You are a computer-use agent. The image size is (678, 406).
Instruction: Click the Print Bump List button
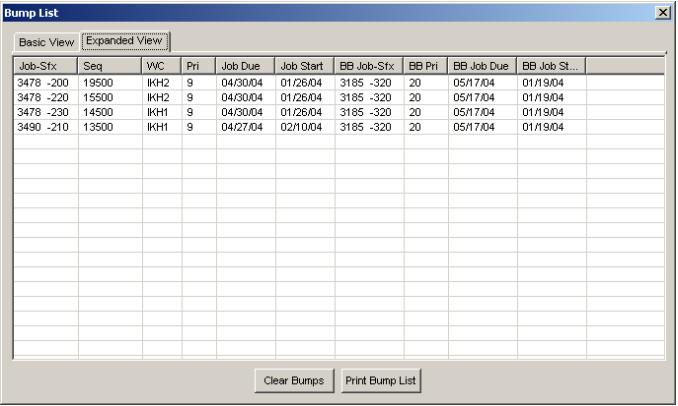381,380
